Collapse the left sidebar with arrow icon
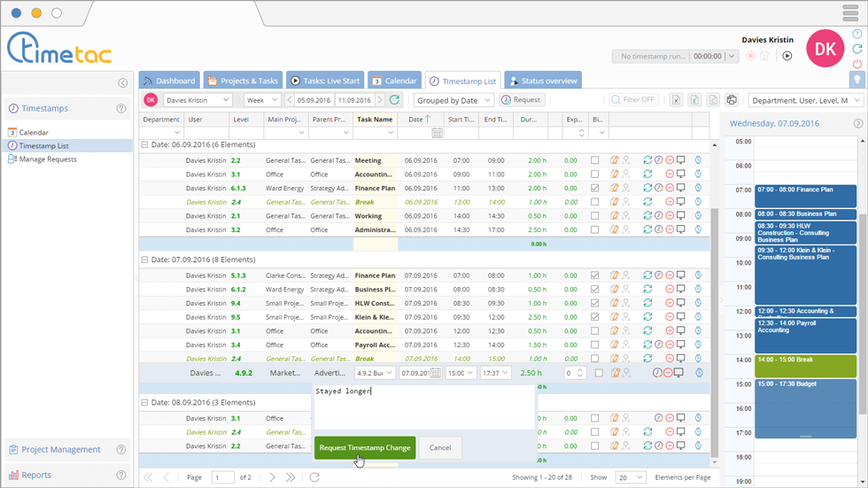868x488 pixels. pyautogui.click(x=122, y=83)
